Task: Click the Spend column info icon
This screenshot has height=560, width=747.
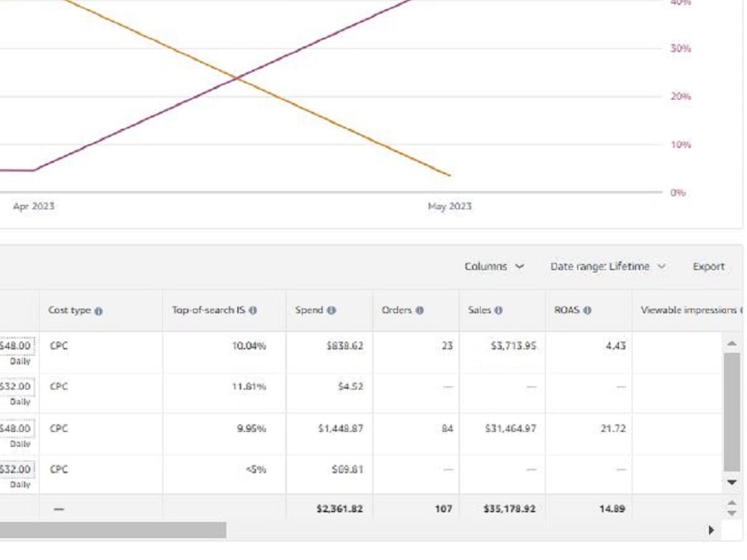Action: tap(332, 311)
